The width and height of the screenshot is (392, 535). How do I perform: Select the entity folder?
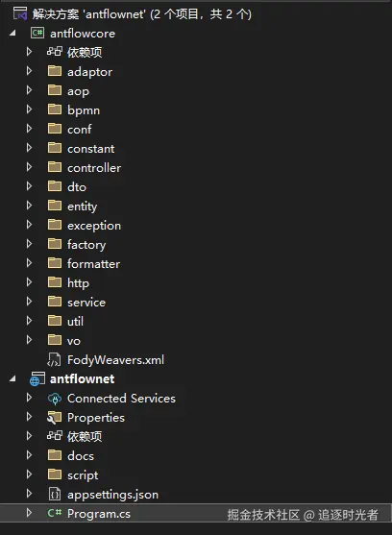[83, 207]
